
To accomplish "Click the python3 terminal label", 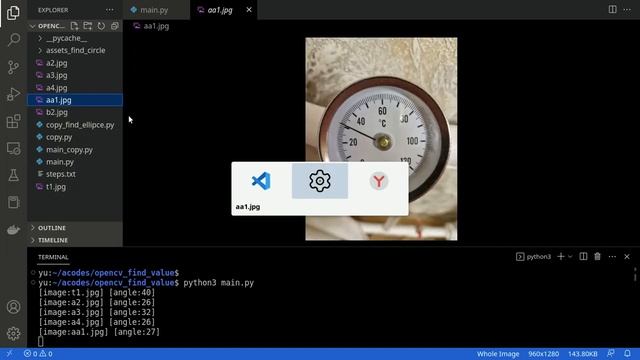I will click(533, 256).
